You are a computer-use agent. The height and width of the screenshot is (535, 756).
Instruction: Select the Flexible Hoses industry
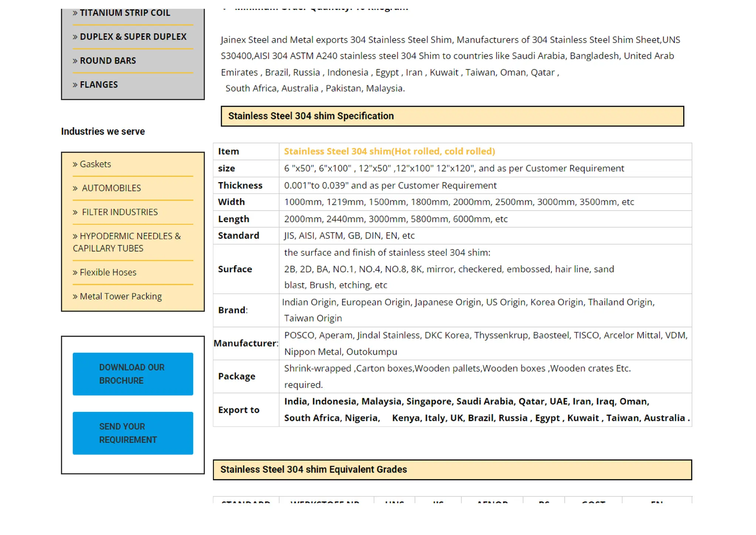[x=108, y=272]
